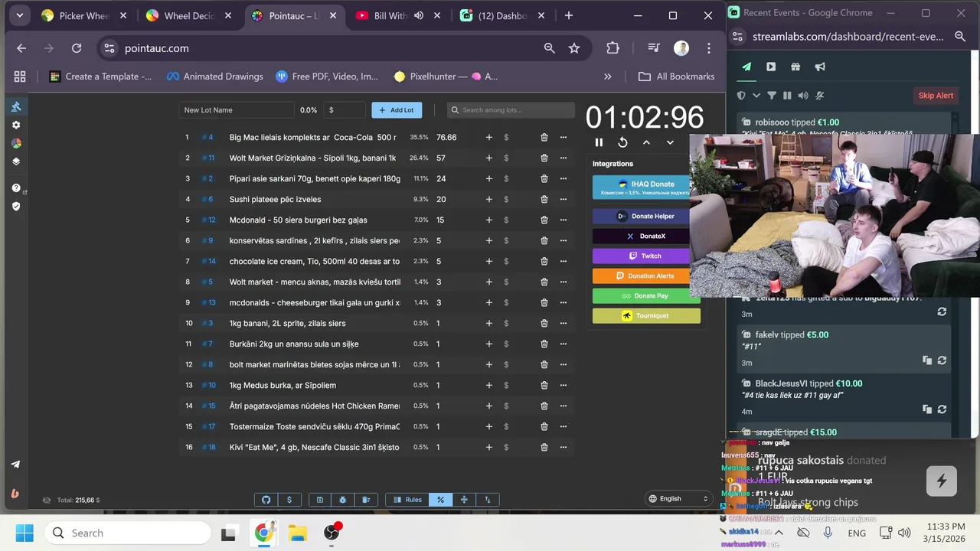Open Pointauc settings gear in sidebar

[16, 125]
